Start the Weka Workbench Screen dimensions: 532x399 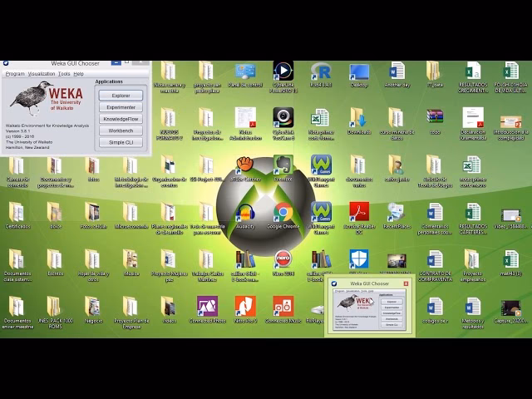point(121,131)
